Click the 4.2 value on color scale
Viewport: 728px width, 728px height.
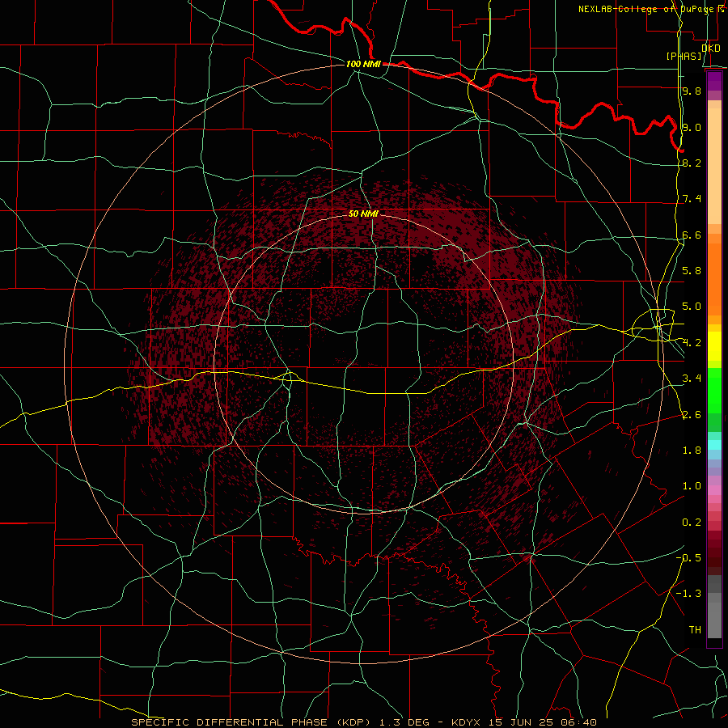coord(692,343)
